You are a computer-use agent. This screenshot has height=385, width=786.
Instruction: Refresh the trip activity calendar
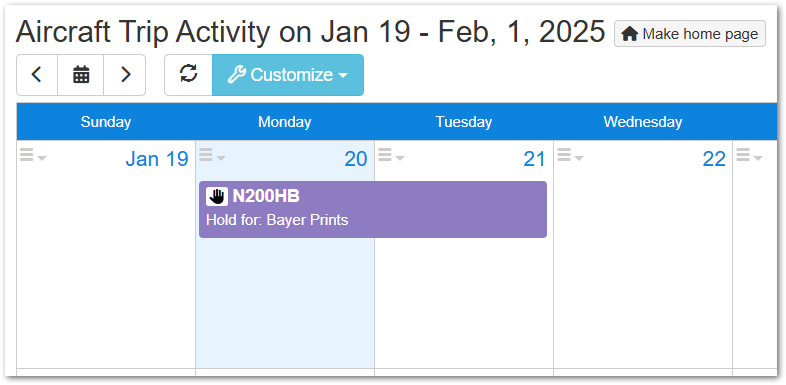tap(188, 75)
